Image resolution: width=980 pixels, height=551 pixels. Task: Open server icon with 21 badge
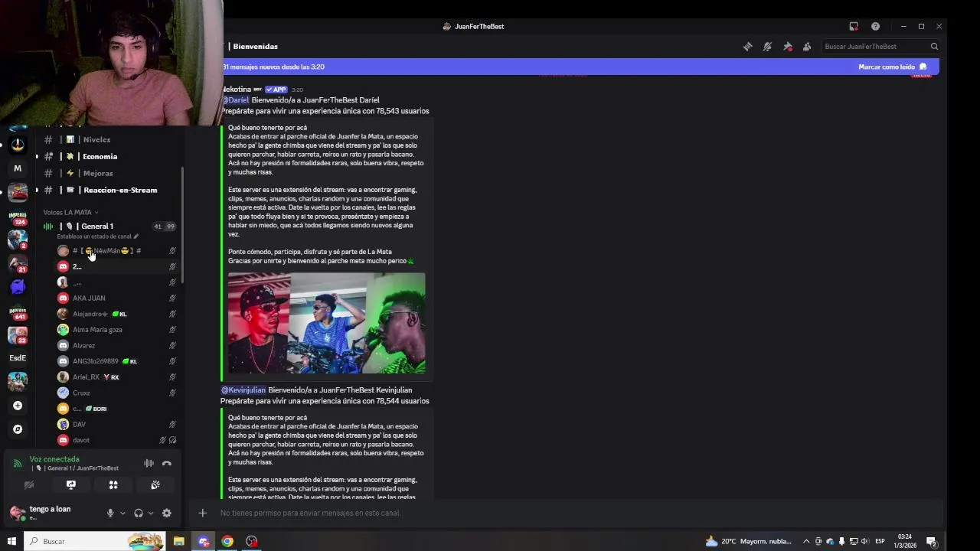click(x=18, y=263)
